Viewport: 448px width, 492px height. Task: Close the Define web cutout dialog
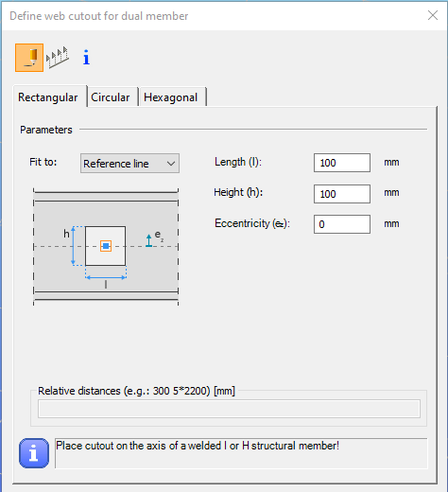pyautogui.click(x=433, y=15)
